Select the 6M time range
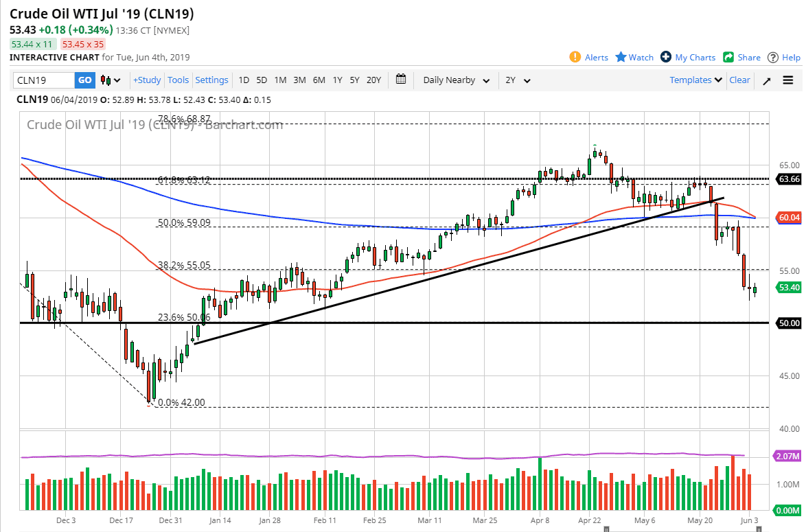 click(x=319, y=80)
